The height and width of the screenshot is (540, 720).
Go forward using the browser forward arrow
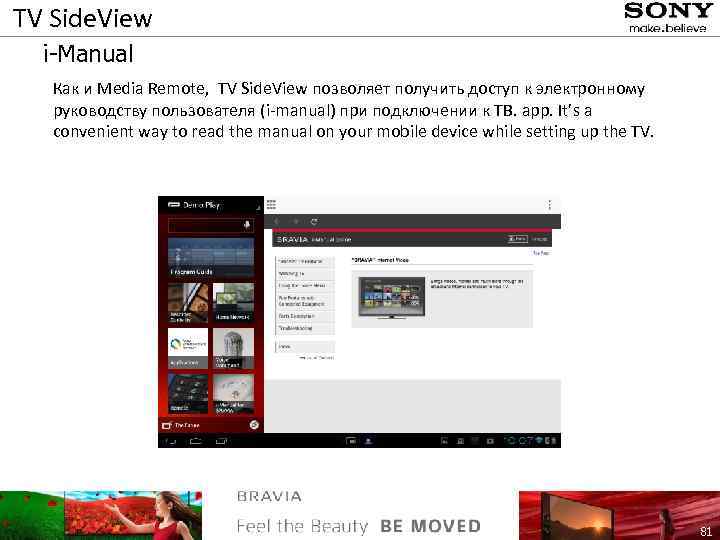point(296,222)
